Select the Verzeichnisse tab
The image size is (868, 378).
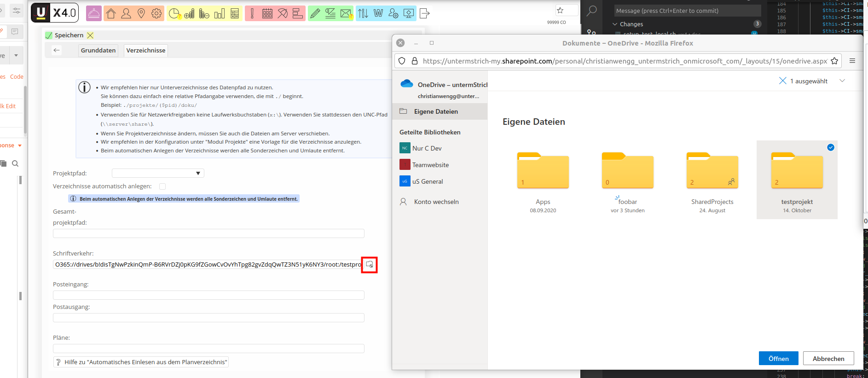[145, 50]
